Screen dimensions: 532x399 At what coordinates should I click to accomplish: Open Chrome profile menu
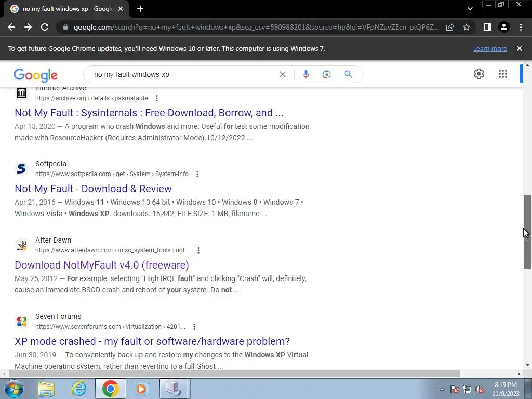click(x=504, y=27)
